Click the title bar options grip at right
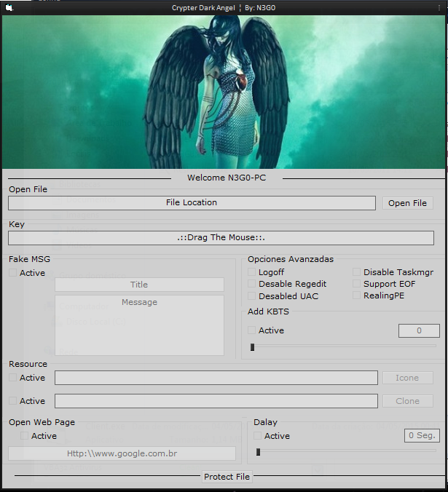The image size is (448, 492). tap(439, 8)
